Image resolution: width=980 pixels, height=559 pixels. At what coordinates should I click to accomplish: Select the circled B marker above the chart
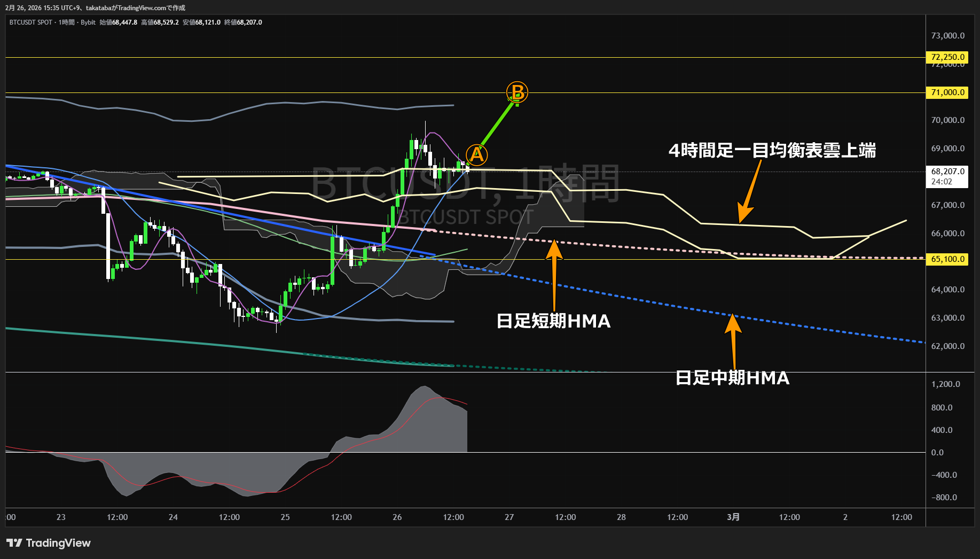coord(516,92)
